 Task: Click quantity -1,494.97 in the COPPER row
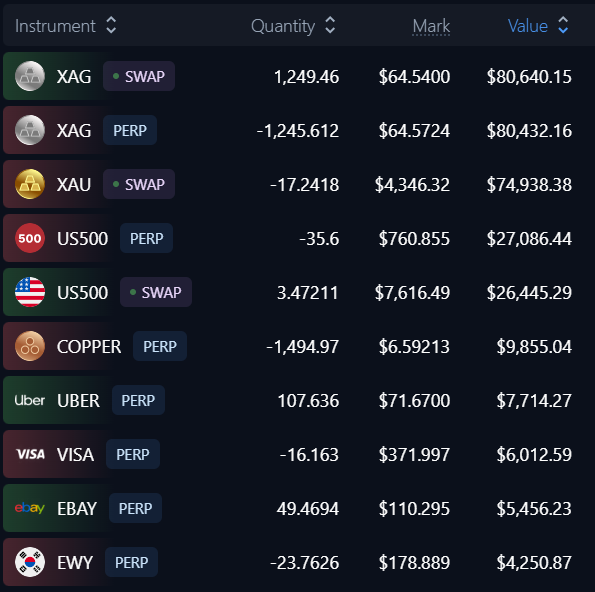[x=302, y=347]
